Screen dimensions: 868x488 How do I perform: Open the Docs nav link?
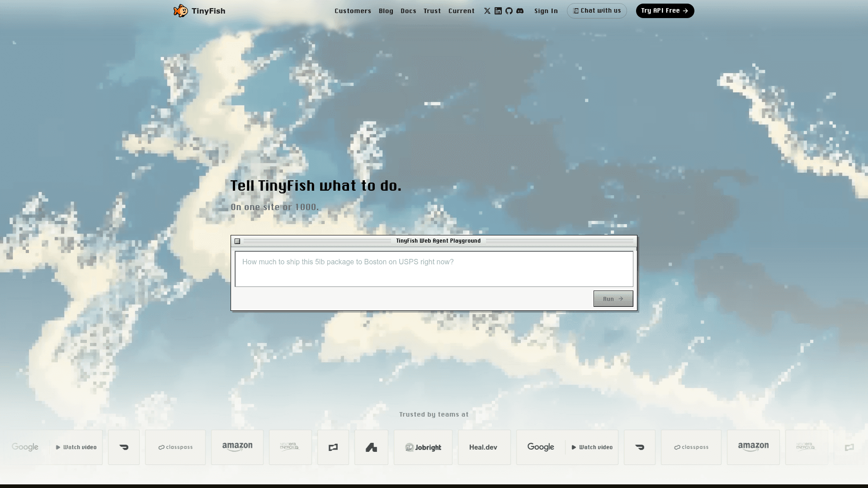point(408,11)
